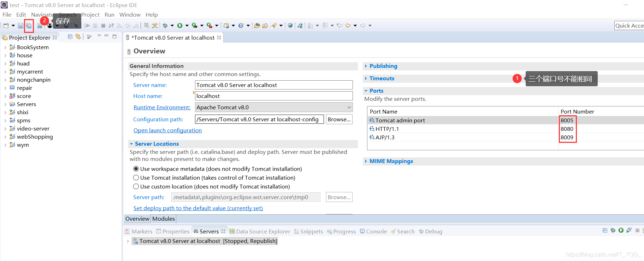
Task: Start the server in profile mode in Servers view
Action: pyautogui.click(x=629, y=230)
